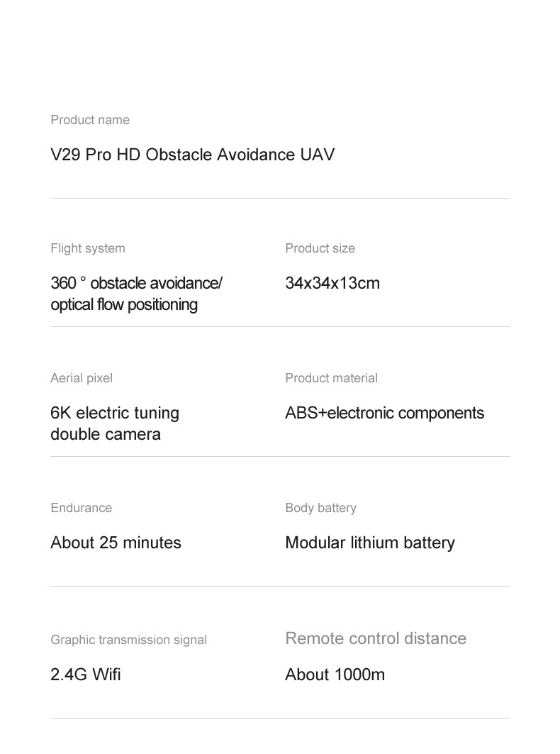Click the Product name label
560x754 pixels.
coord(90,120)
